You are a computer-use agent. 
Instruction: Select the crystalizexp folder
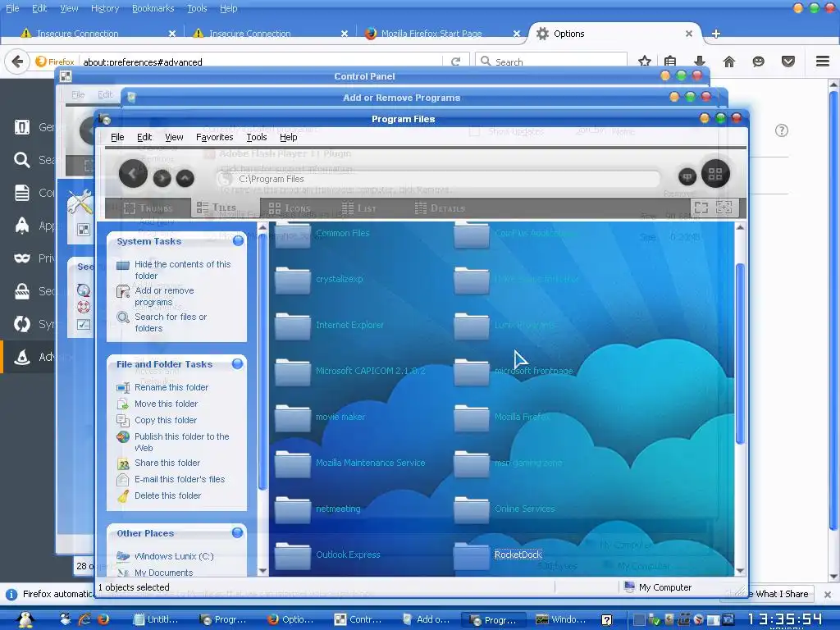coord(318,279)
